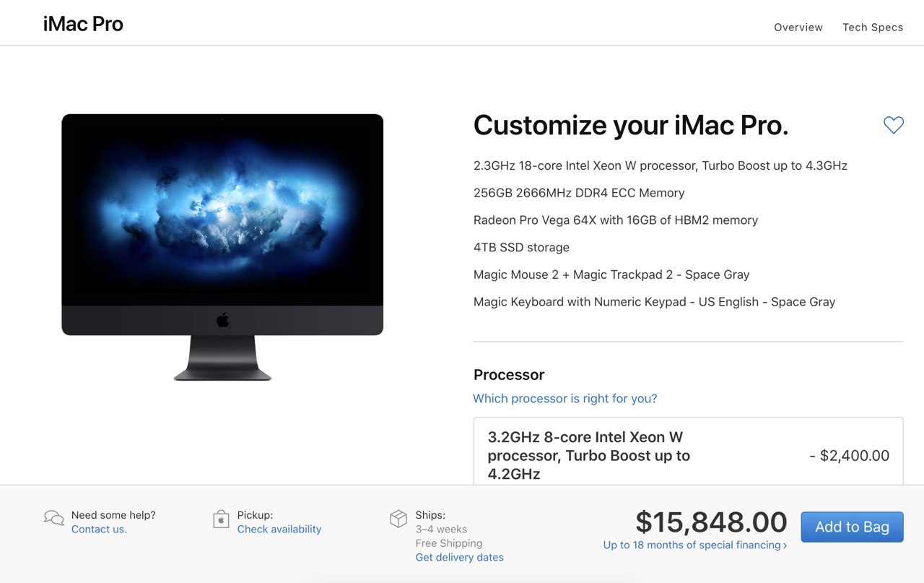Click the financing link chevron arrow
This screenshot has width=924, height=583.
(x=785, y=545)
